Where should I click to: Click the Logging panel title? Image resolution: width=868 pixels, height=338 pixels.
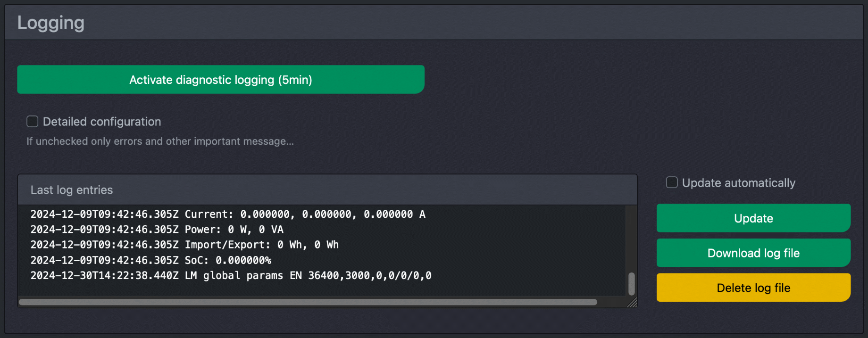(50, 22)
